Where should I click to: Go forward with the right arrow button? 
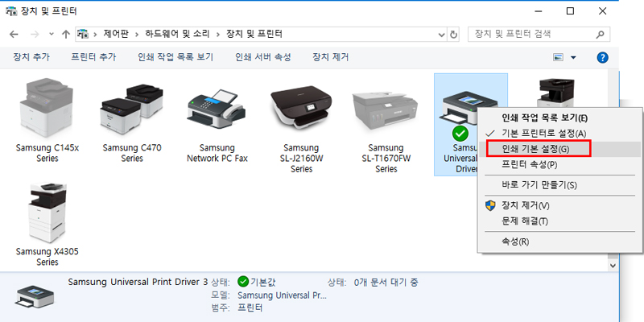35,34
